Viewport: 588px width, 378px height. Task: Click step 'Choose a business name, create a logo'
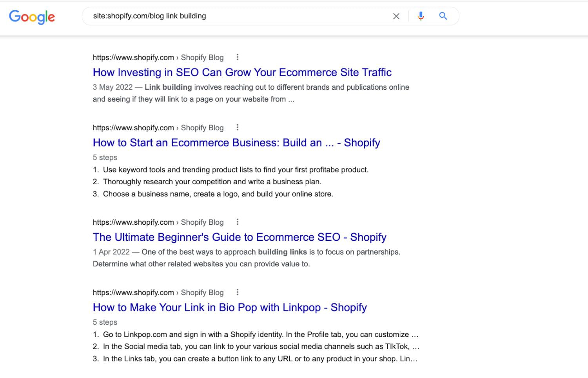(218, 194)
